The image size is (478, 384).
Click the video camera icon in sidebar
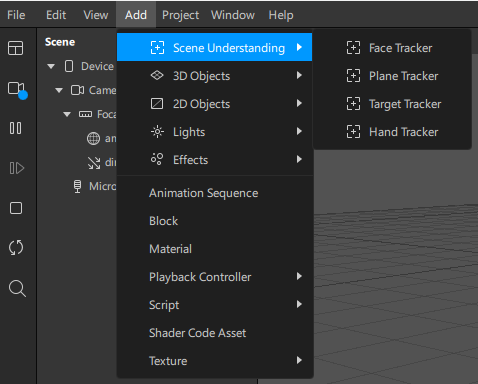17,89
